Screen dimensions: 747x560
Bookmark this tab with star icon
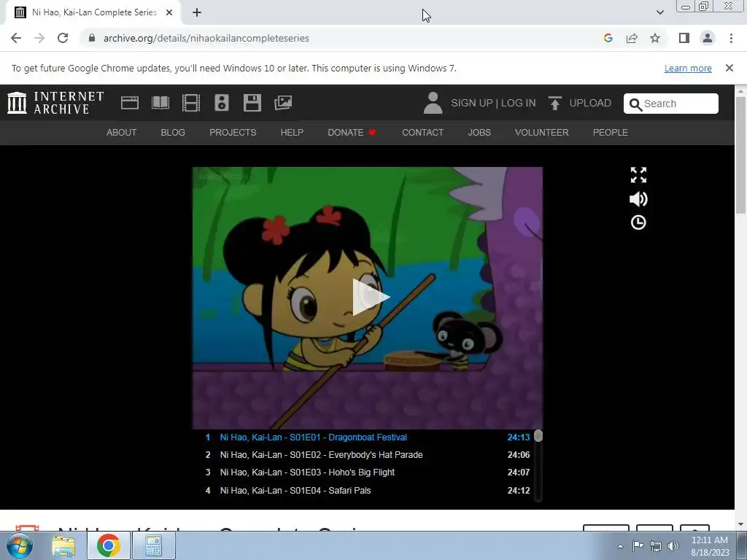click(x=655, y=38)
